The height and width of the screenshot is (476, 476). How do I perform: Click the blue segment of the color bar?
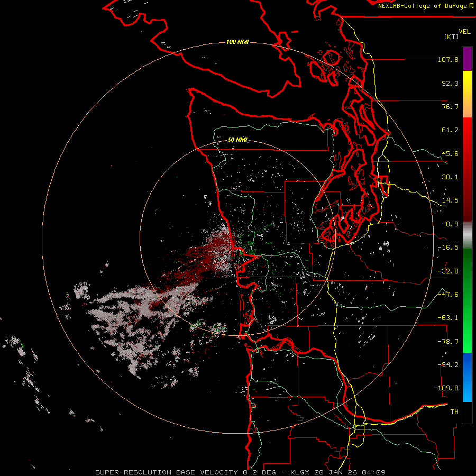pyautogui.click(x=467, y=377)
